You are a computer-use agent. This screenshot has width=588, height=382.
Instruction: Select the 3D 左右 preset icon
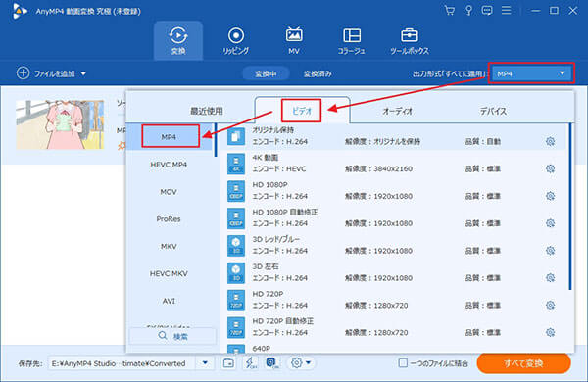pyautogui.click(x=236, y=273)
